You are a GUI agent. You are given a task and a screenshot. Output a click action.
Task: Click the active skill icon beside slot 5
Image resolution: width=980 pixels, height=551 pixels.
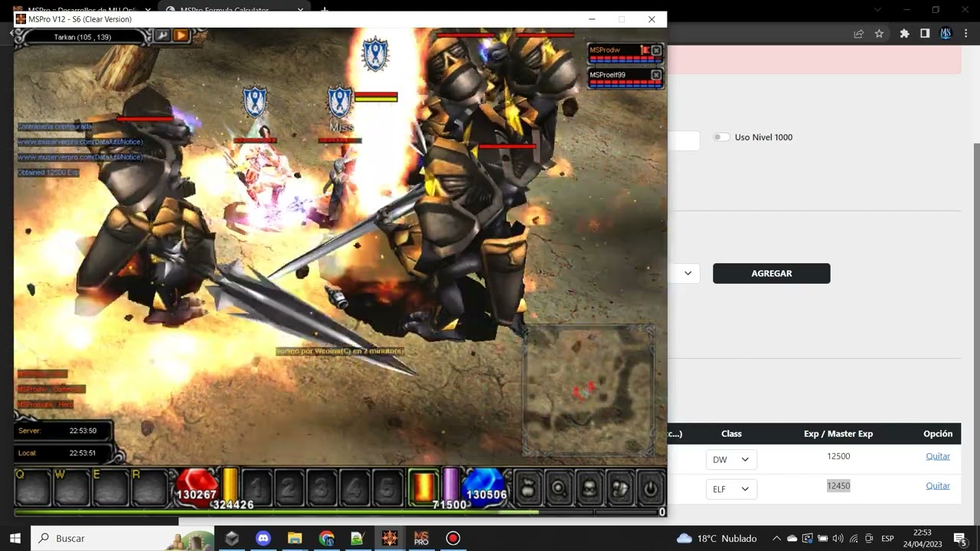coord(423,487)
